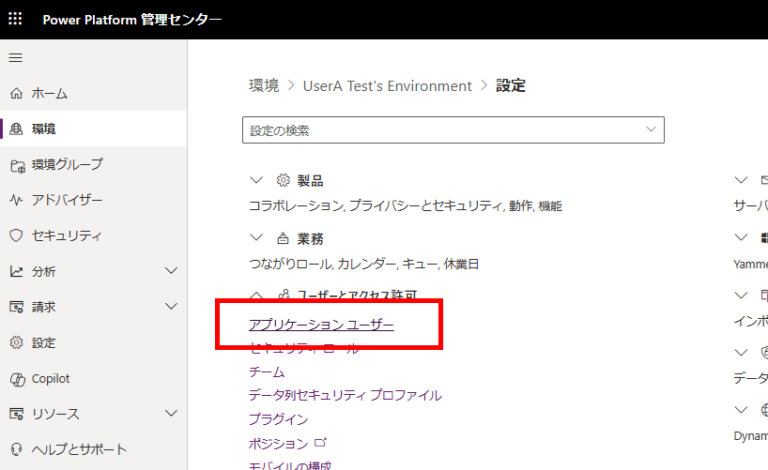Select 環境 in the left navigation

(44, 129)
